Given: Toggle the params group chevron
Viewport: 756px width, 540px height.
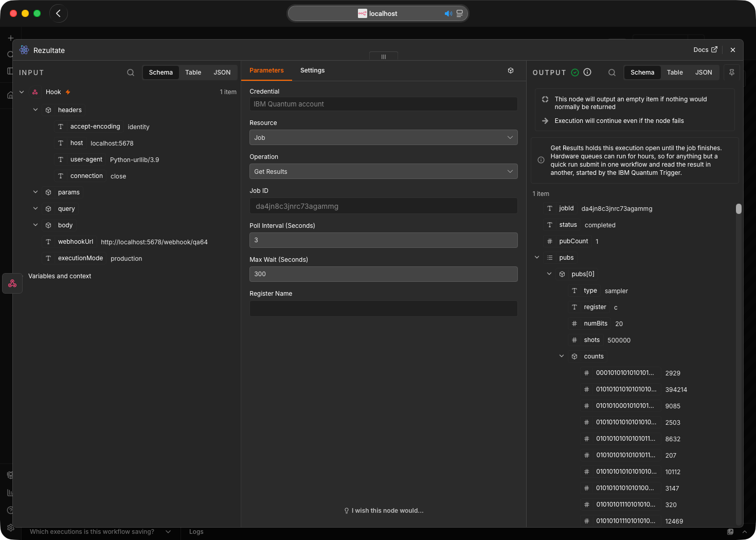Looking at the screenshot, I should pos(35,192).
